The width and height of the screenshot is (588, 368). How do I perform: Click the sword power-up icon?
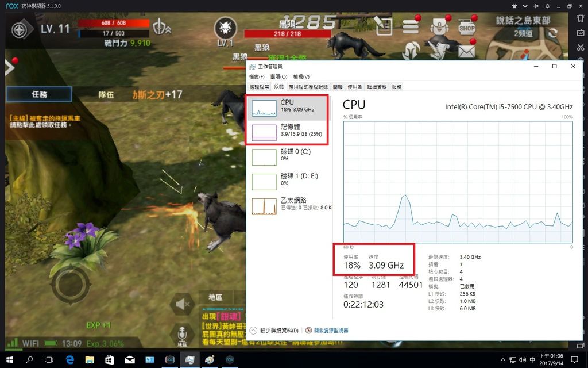162,27
